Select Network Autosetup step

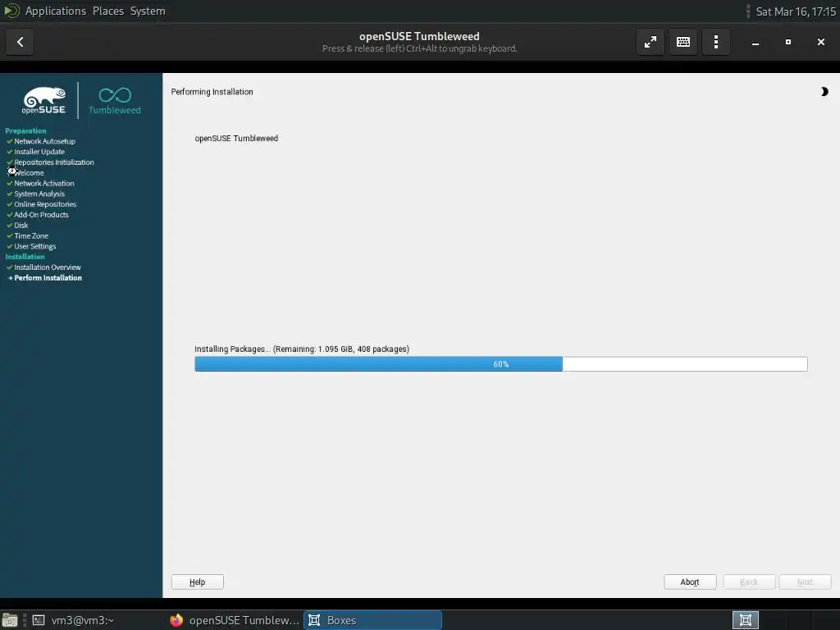click(x=44, y=141)
